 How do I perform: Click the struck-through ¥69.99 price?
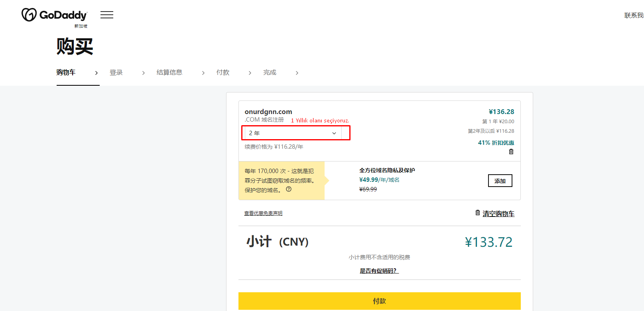coord(368,189)
